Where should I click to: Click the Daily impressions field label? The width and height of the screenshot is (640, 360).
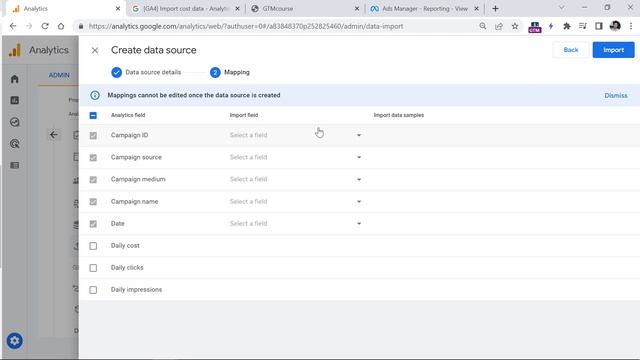[x=136, y=289]
